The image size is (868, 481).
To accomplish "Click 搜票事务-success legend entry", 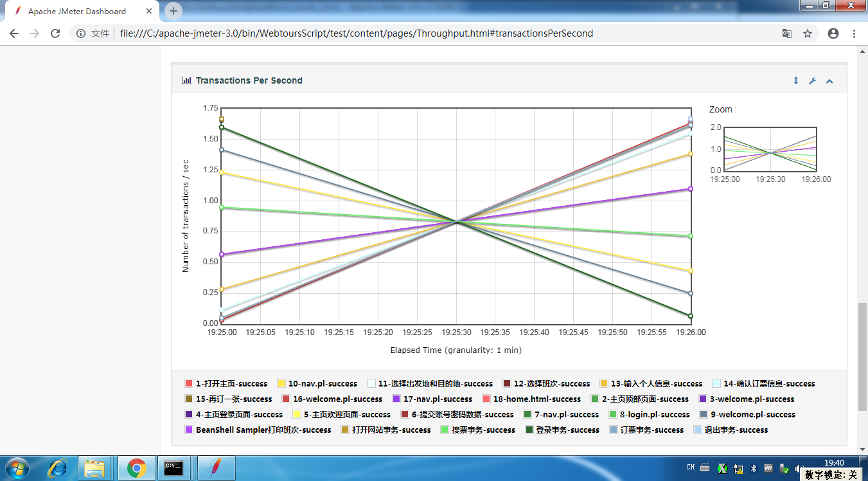I will click(477, 430).
